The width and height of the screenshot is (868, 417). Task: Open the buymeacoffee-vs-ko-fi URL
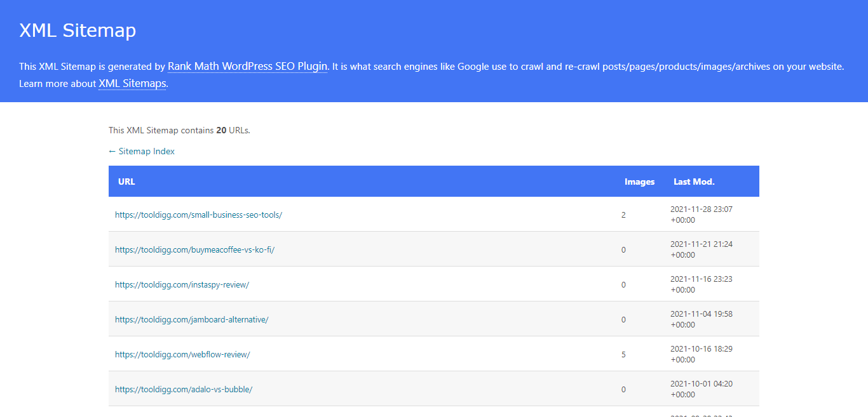click(194, 249)
